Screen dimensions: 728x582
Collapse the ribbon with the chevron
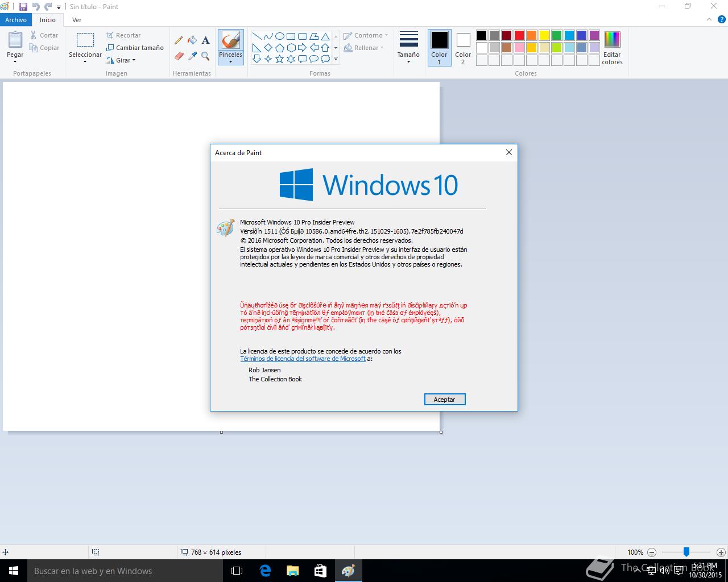(x=709, y=20)
